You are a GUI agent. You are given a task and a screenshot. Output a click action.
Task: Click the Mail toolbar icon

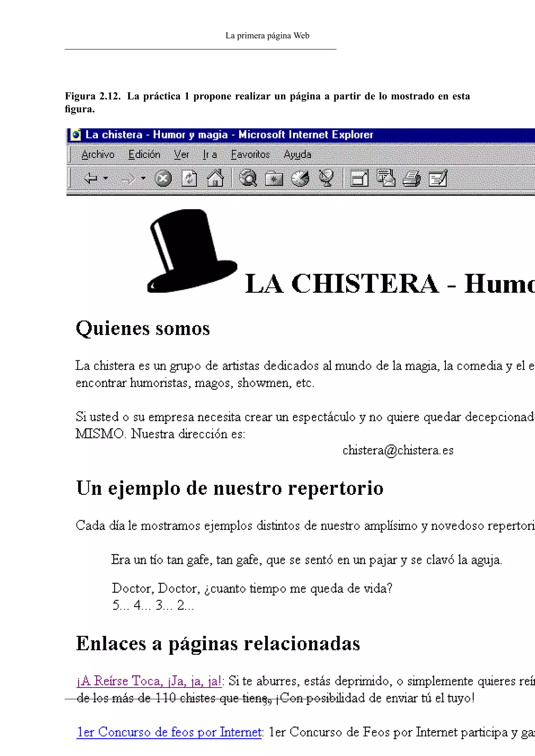pyautogui.click(x=386, y=178)
